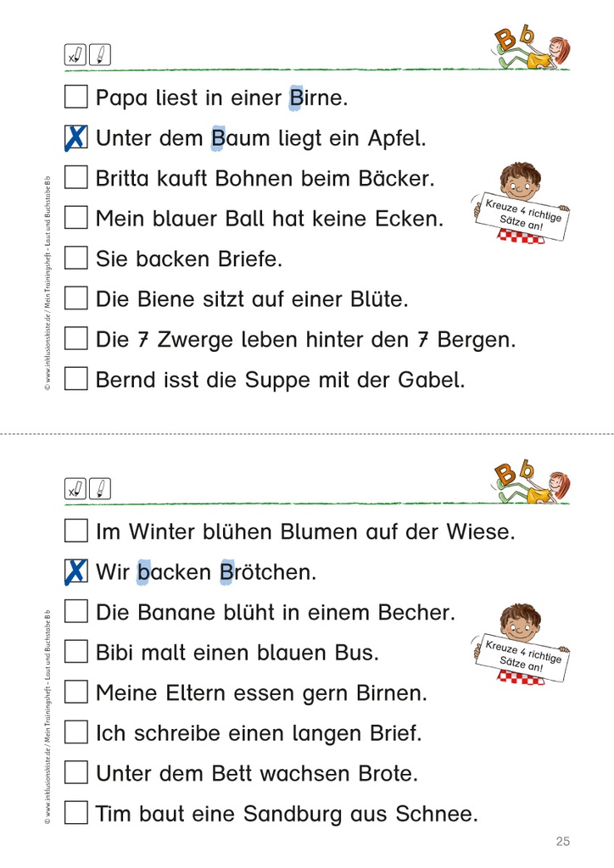
Task: Uncheck the 'Unter dem Baum liegt ein Apfel.' box
Action: point(76,137)
